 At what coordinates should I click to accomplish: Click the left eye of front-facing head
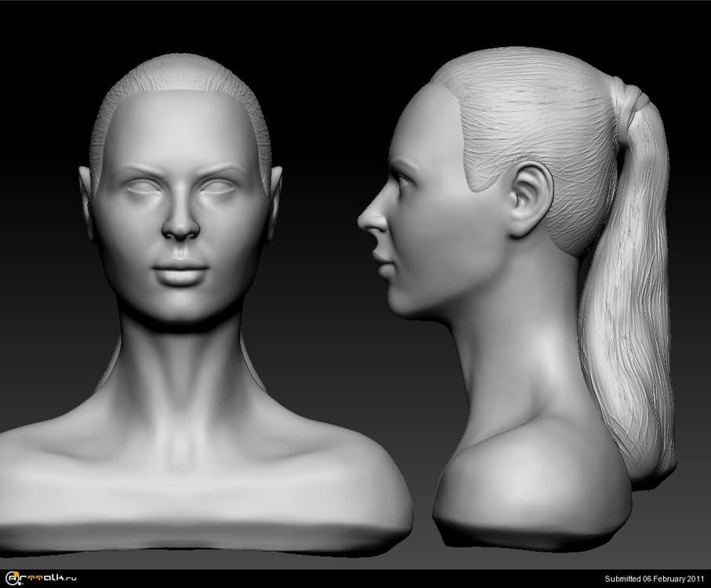[140, 187]
